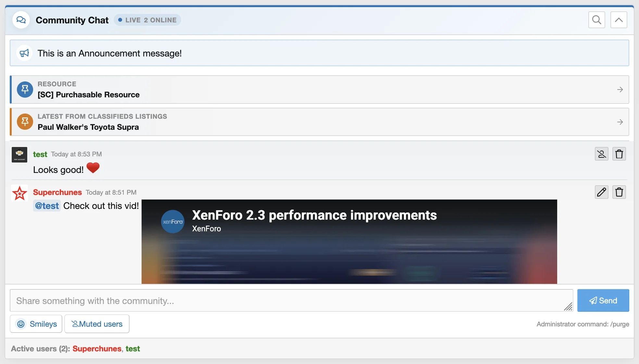Click the 'Active users (2):' label
Screen dimensions: 639x364
41,348
